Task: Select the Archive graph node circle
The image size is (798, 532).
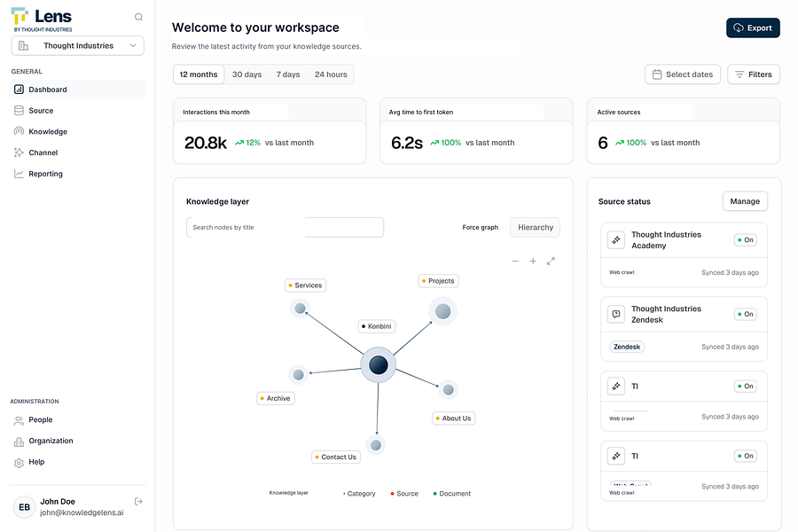Action: click(298, 375)
